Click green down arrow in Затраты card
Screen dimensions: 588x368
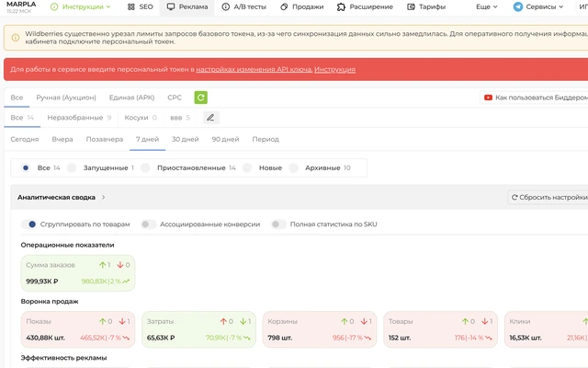243,321
